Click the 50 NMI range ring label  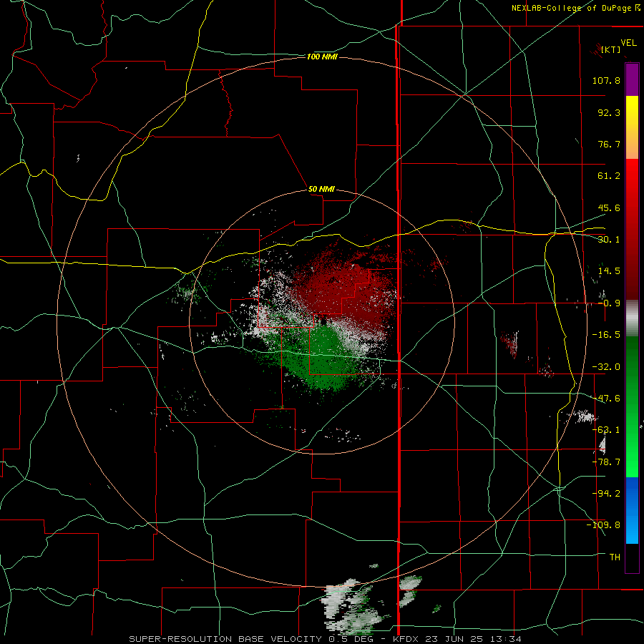coord(321,189)
